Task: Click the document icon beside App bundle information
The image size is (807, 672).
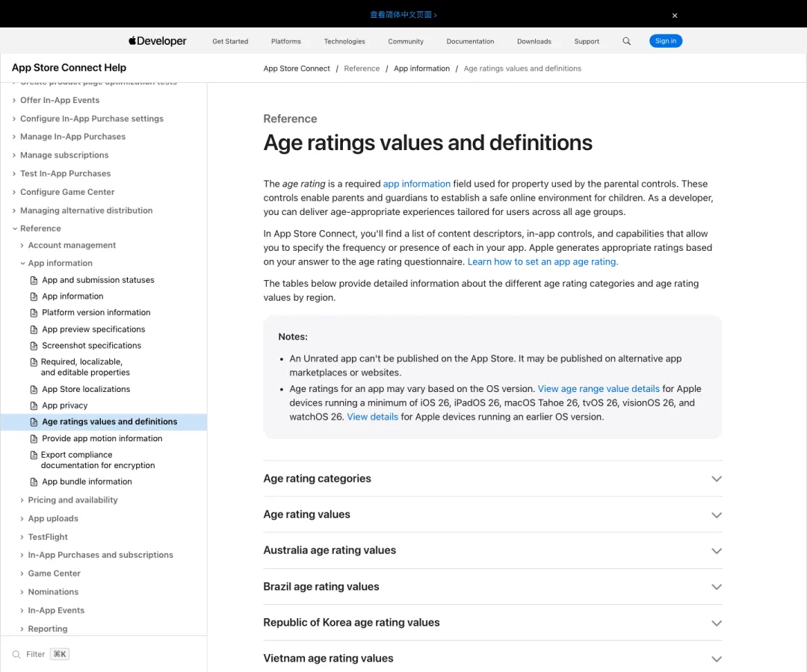Action: [34, 482]
